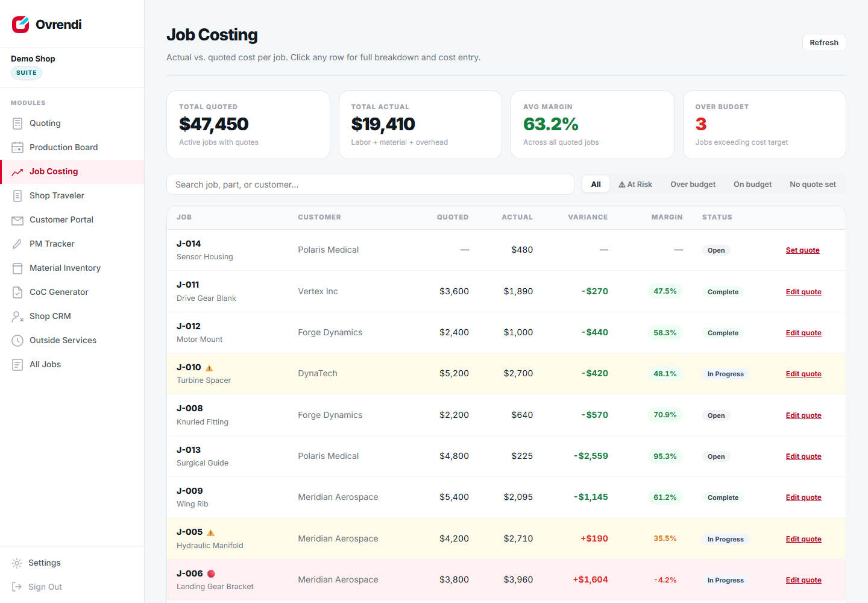Click the Complete status of J-009
Image resolution: width=868 pixels, height=603 pixels.
723,497
